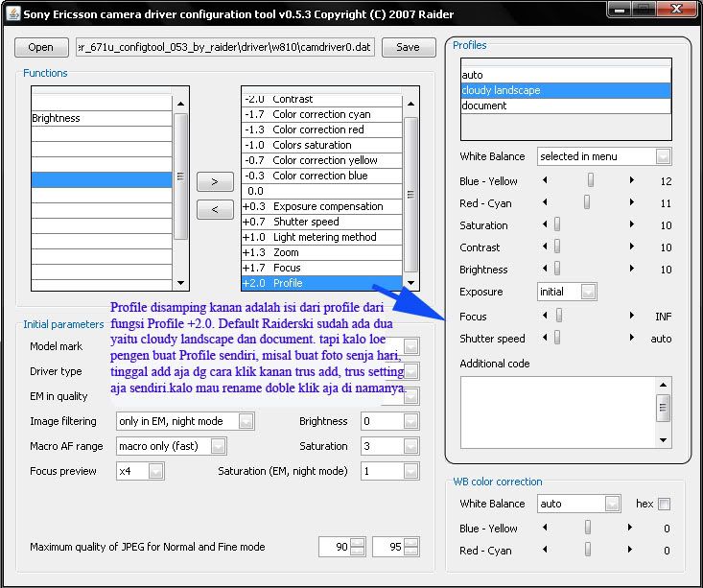This screenshot has width=703, height=588.
Task: Select the -0.7 Color correction yellow row
Action: click(x=322, y=160)
